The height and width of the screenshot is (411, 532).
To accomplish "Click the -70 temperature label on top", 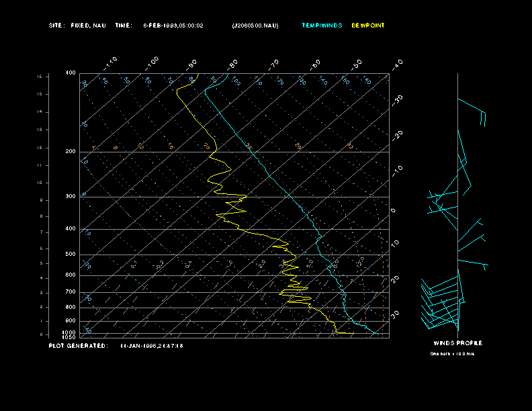I will pos(274,65).
